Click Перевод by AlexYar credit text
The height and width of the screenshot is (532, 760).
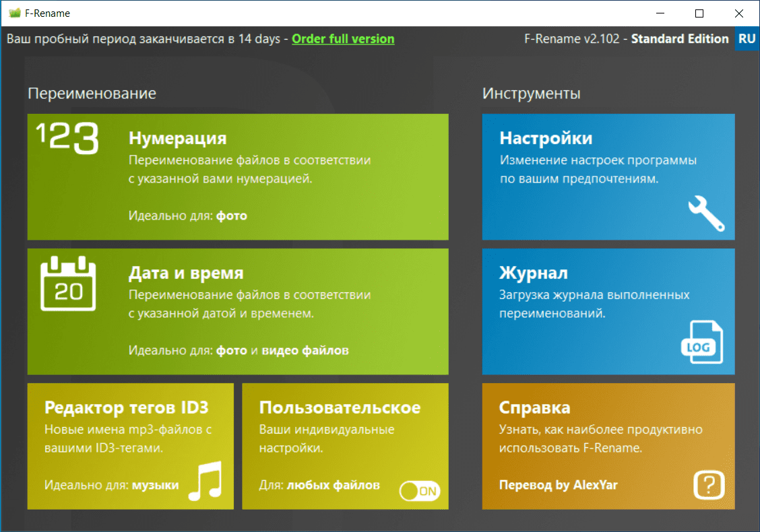(559, 485)
